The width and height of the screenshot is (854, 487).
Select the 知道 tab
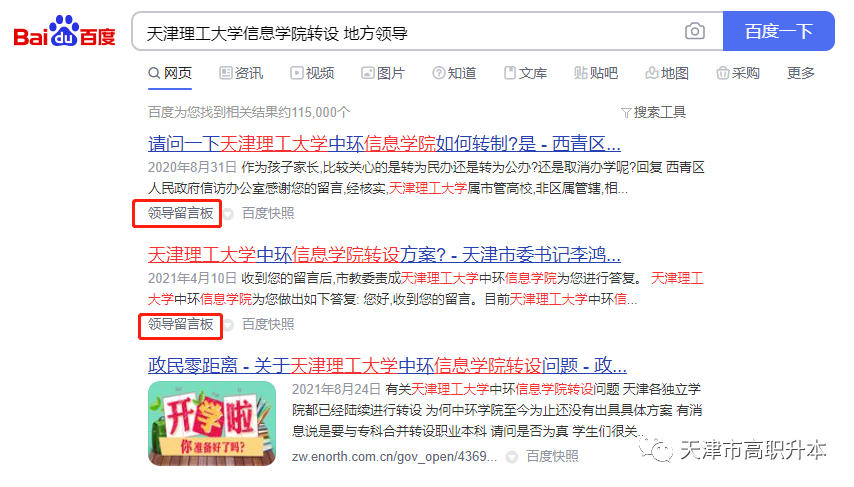coord(454,73)
